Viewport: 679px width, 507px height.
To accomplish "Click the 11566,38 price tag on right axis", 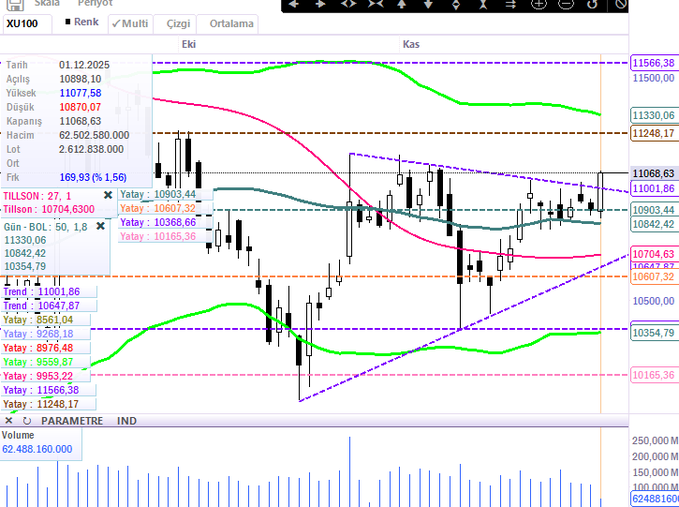I will pyautogui.click(x=654, y=63).
